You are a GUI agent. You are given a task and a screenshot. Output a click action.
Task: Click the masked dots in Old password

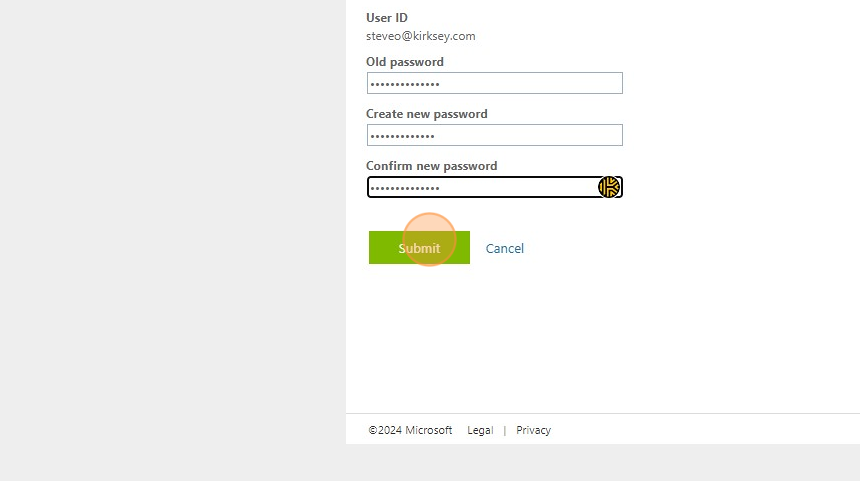pos(405,83)
